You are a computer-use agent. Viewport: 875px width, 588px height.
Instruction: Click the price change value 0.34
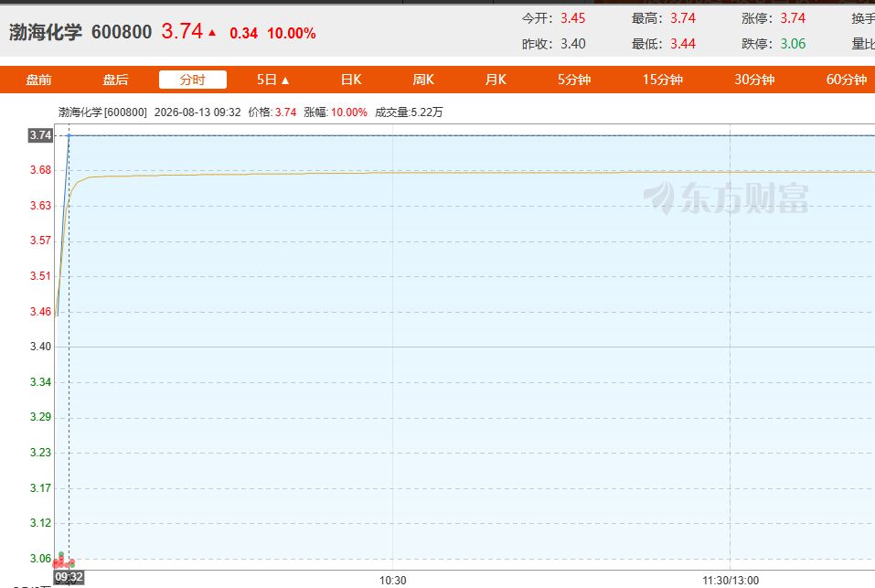(243, 34)
